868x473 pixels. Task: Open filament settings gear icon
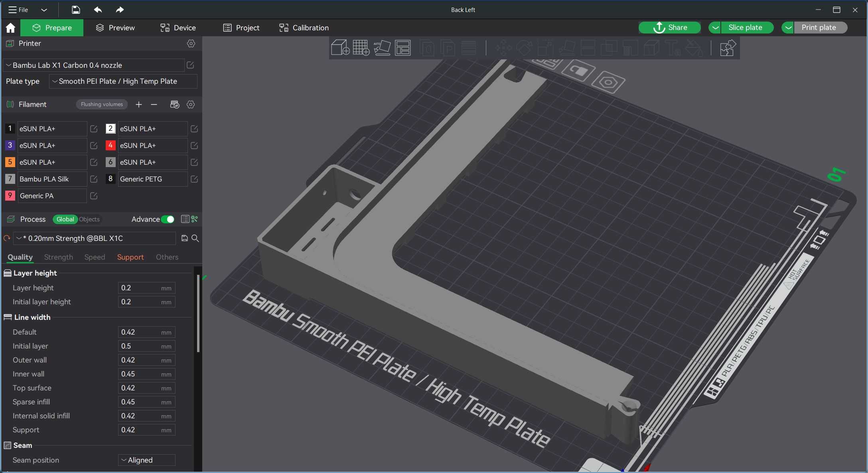coord(191,104)
